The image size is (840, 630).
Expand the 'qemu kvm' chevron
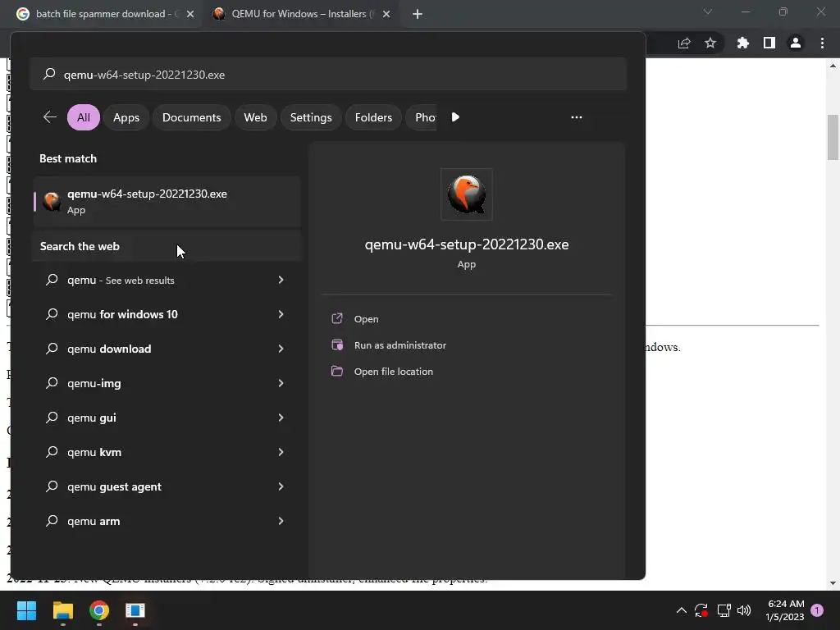281,452
